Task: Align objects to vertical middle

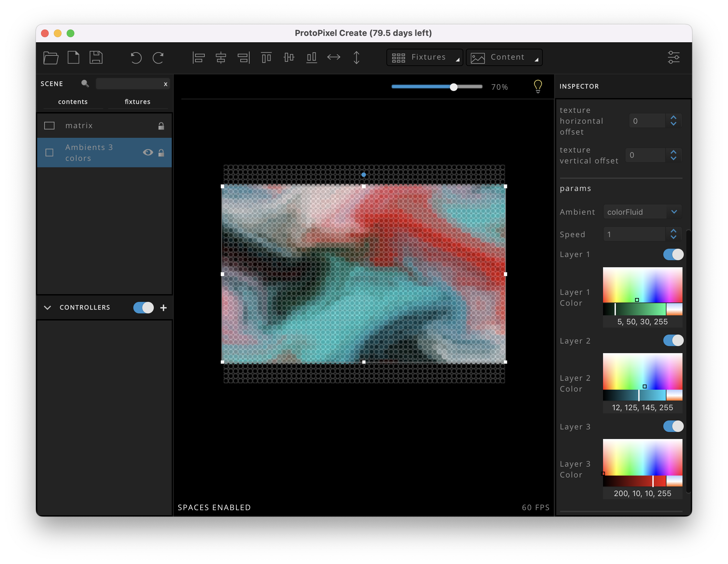Action: pos(289,57)
